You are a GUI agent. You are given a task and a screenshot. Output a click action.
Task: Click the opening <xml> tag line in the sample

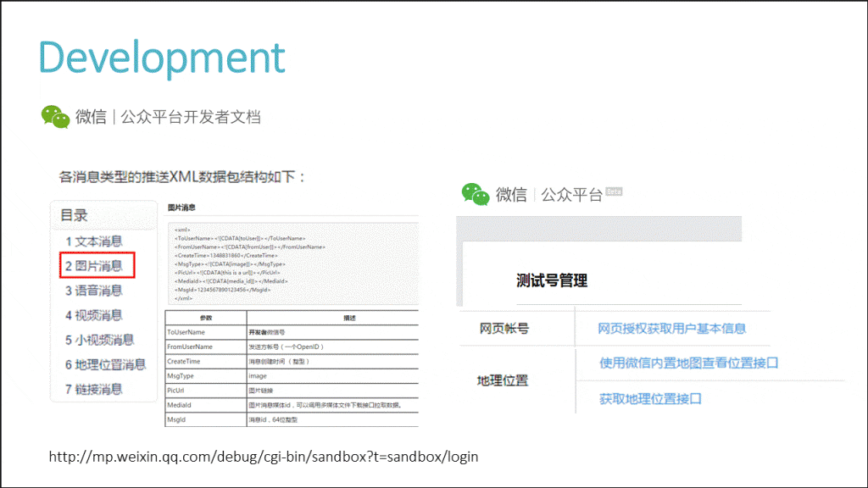coord(183,230)
